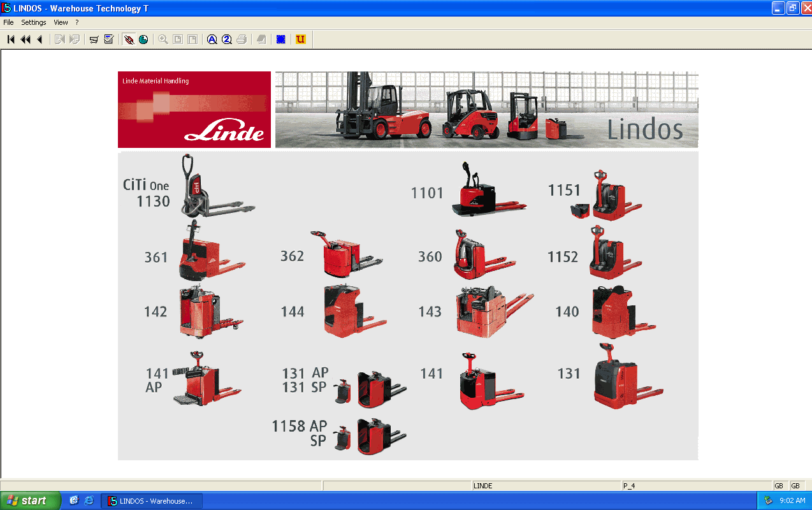The height and width of the screenshot is (510, 812).
Task: Click the blue EU flag icon
Action: [x=280, y=40]
